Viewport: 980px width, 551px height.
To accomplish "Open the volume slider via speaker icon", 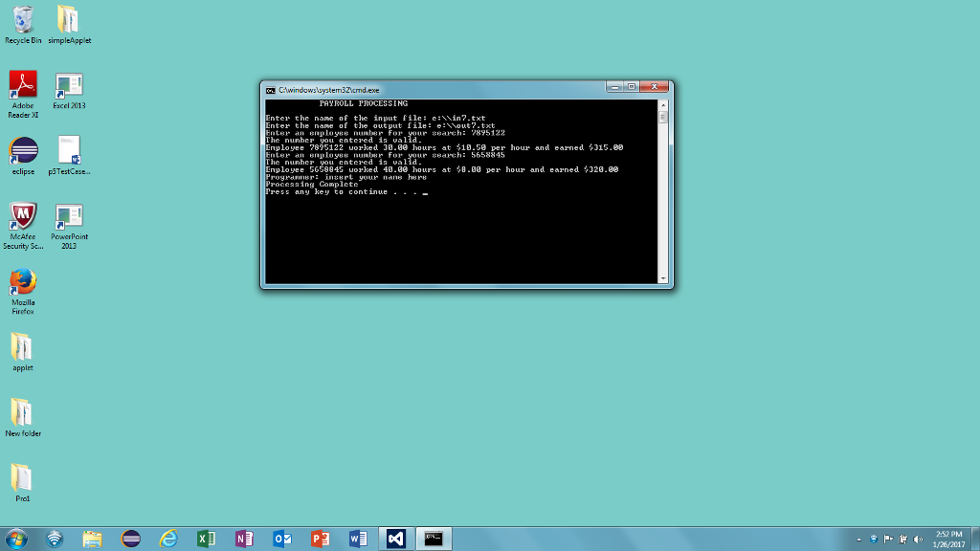I will (917, 539).
